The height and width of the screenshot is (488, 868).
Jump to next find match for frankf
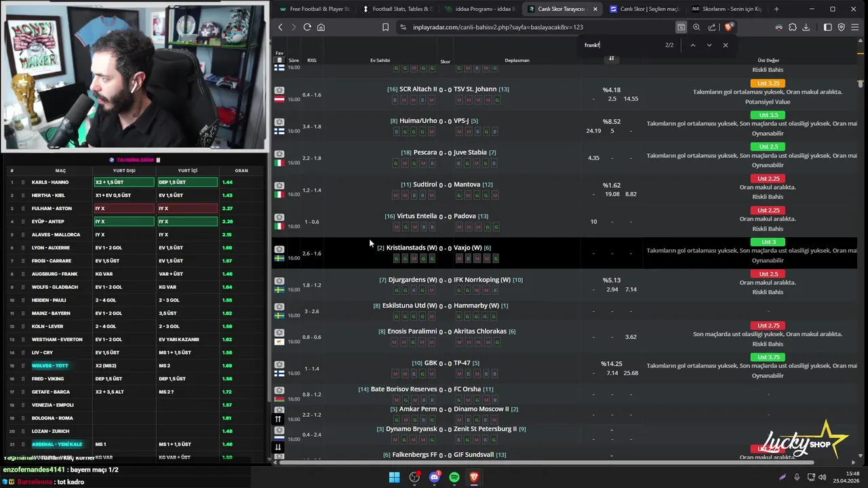pyautogui.click(x=709, y=45)
